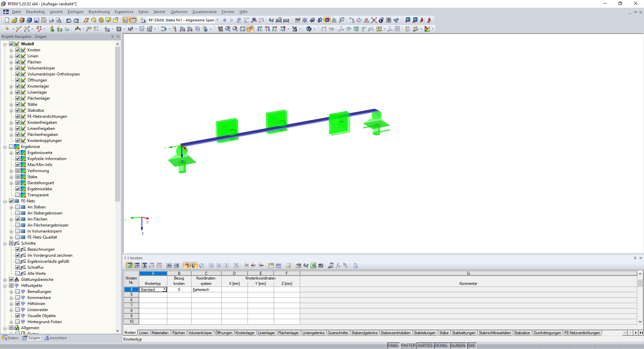Toggle visibility of Knotenlager in the navigator
This screenshot has width=644, height=349.
coord(18,86)
